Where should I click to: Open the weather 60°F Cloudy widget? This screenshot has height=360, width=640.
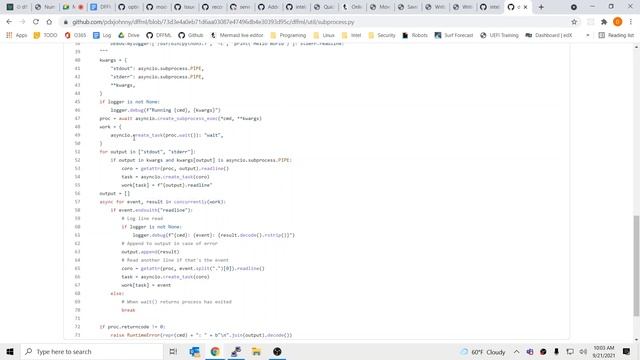[482, 351]
